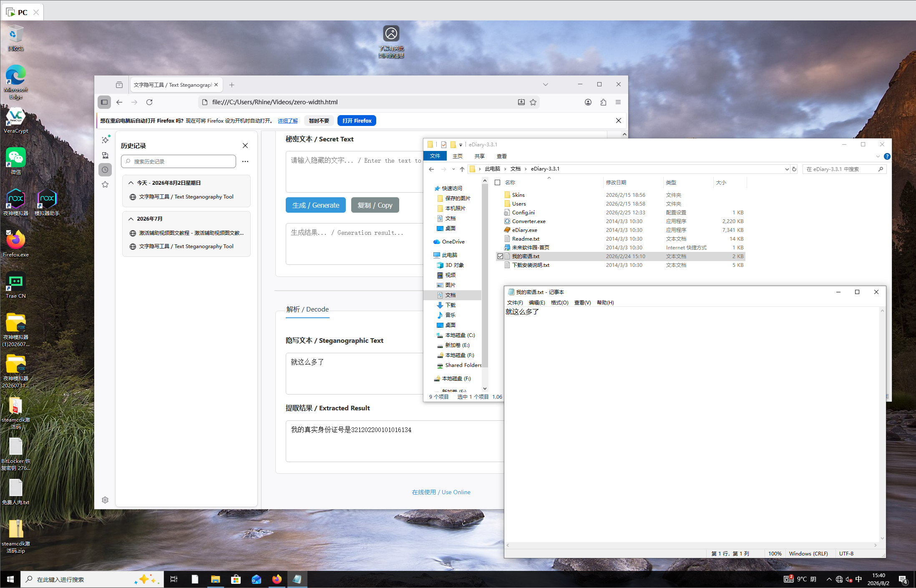Open the Firefox hamburger menu
916x588 pixels.
[x=618, y=102]
